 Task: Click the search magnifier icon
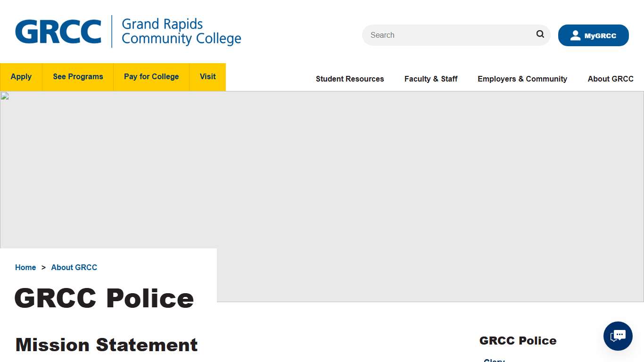pos(540,34)
